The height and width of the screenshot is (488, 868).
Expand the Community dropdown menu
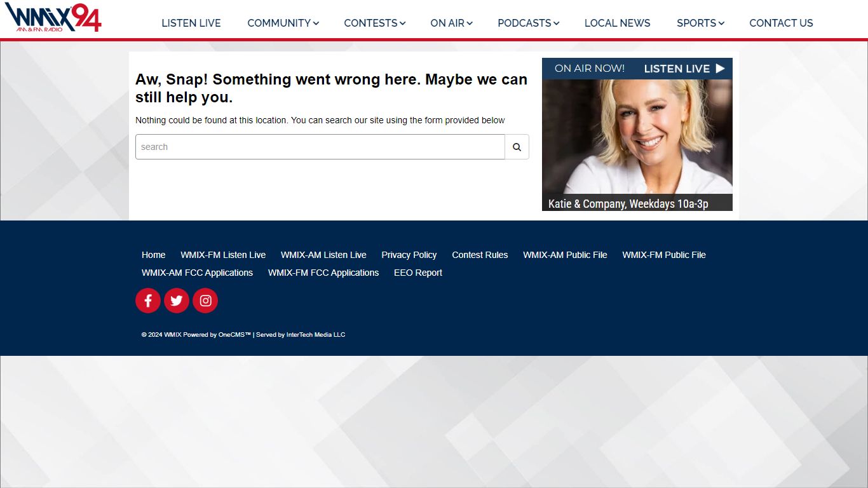pos(283,23)
